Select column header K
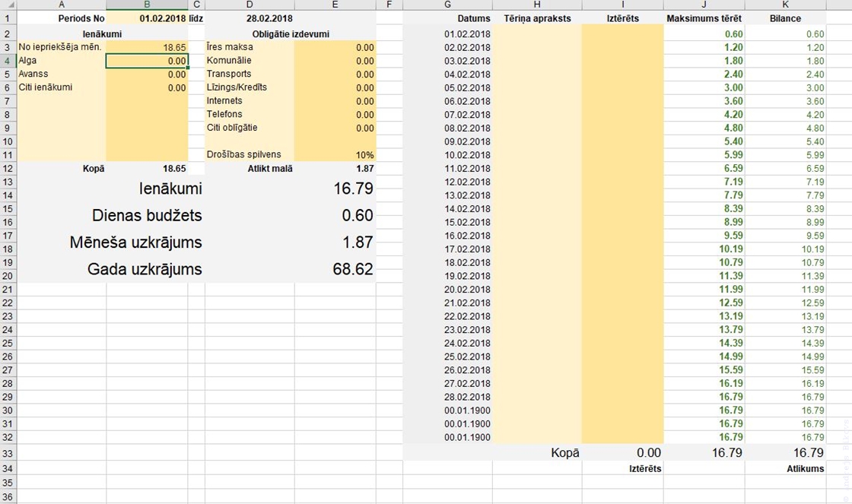852x504 pixels. [x=785, y=5]
